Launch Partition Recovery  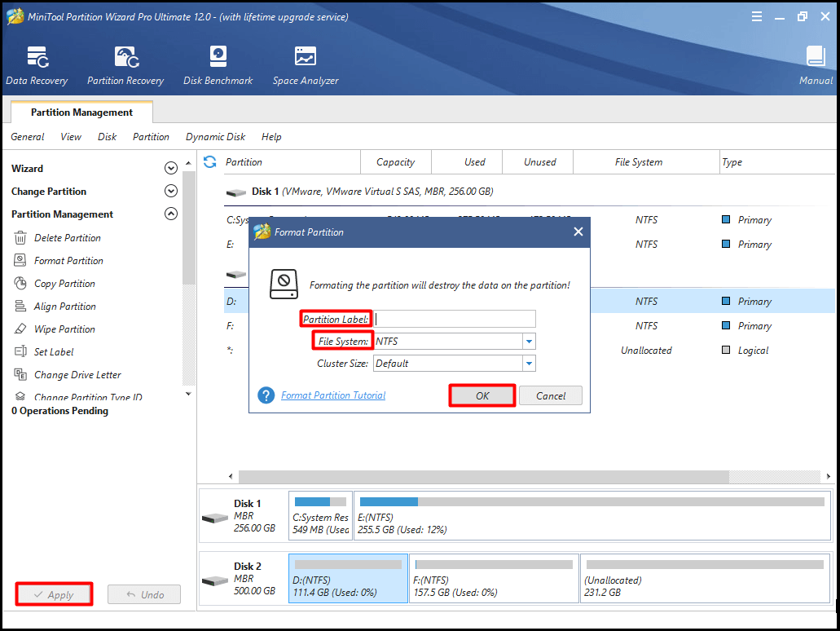point(126,65)
